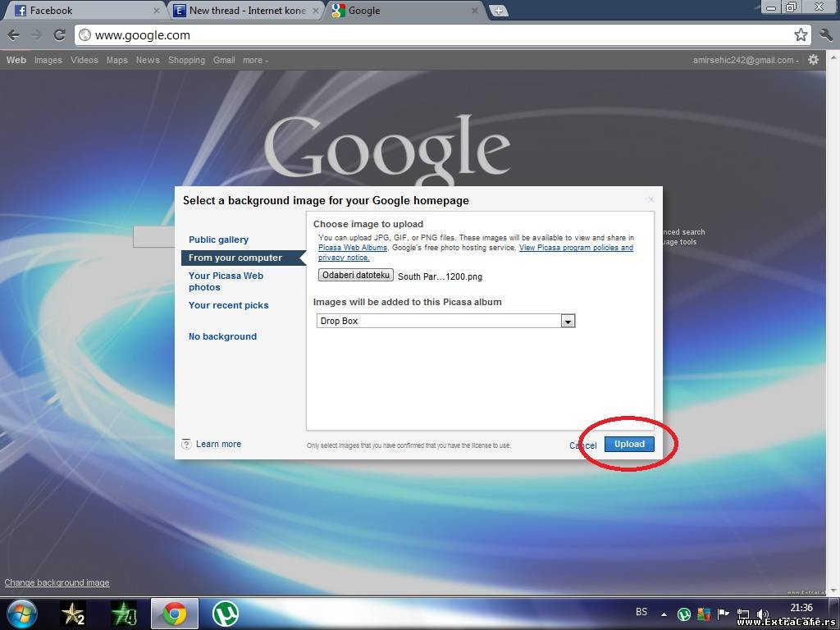Open the Picasa Web Albums link
The width and height of the screenshot is (840, 630).
click(x=352, y=248)
